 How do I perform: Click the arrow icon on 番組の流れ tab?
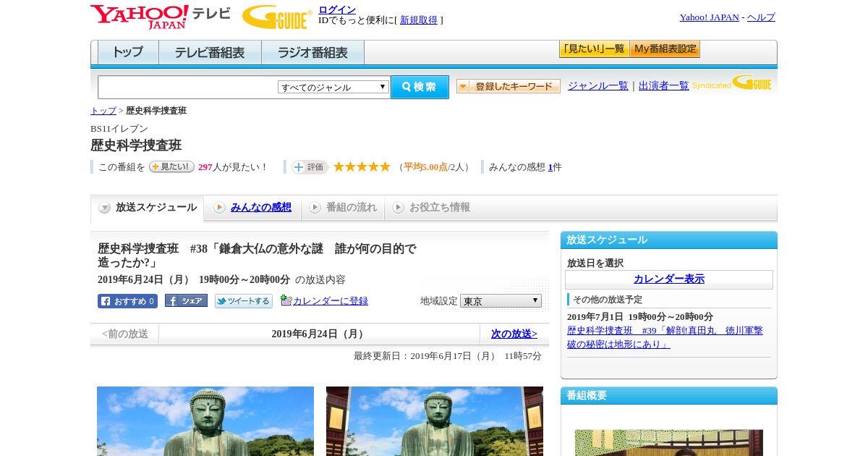coord(315,208)
